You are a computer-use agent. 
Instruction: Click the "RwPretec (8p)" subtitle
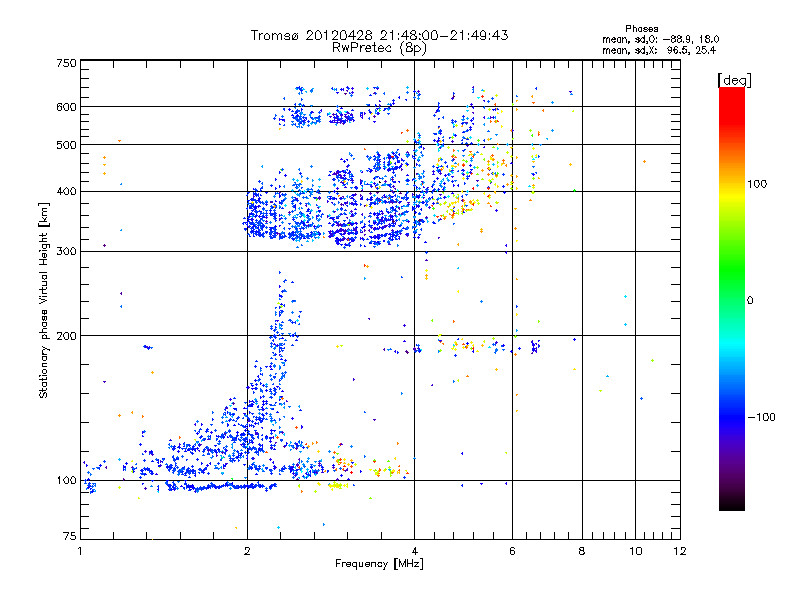pos(379,48)
